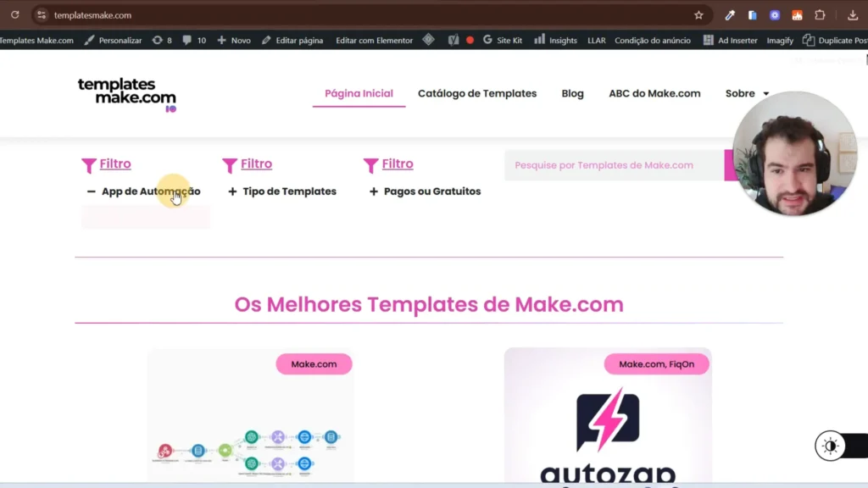Screen dimensions: 868x488
Task: Open Ad Inserter in the admin bar
Action: tap(730, 41)
